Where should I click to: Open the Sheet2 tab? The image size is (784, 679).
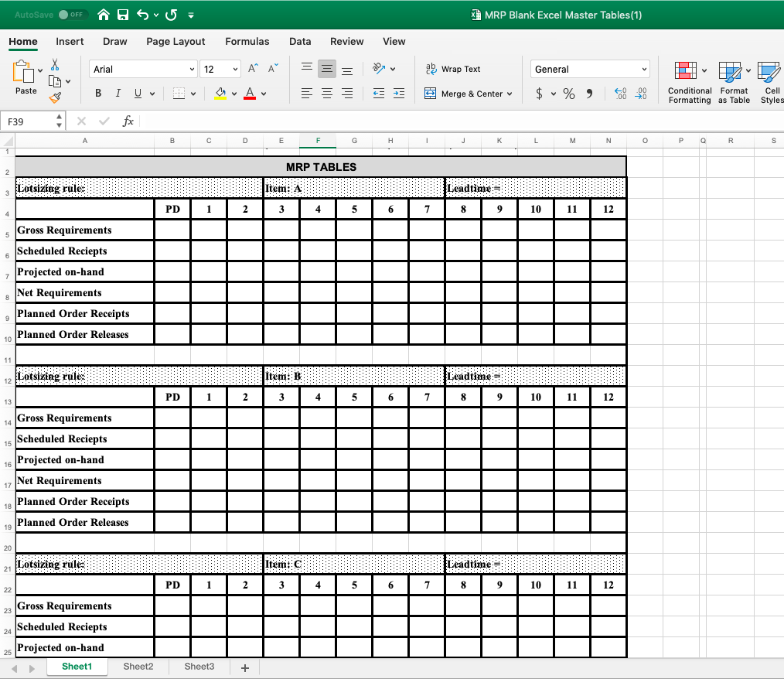(138, 666)
